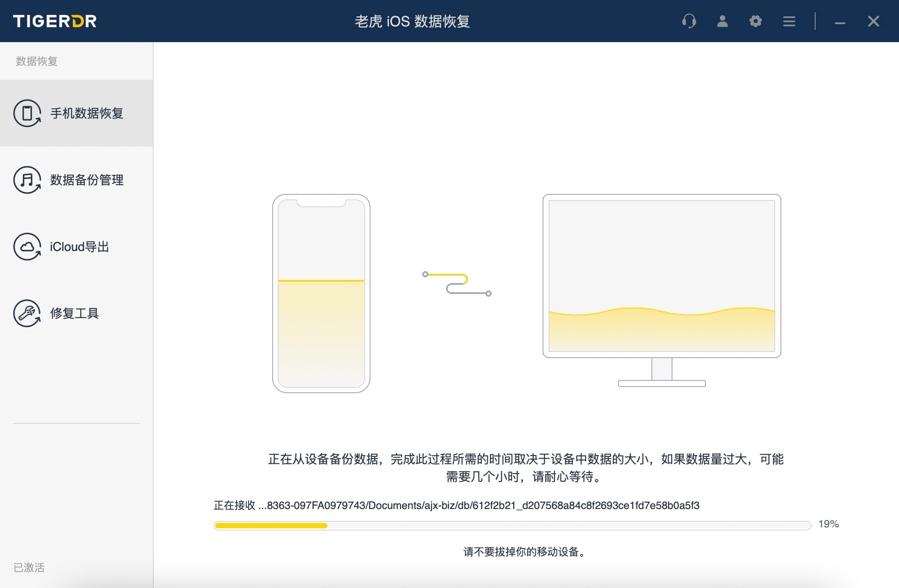Screen dimensions: 899x588
Task: Click the 已激活 activation status text
Action: (x=29, y=567)
